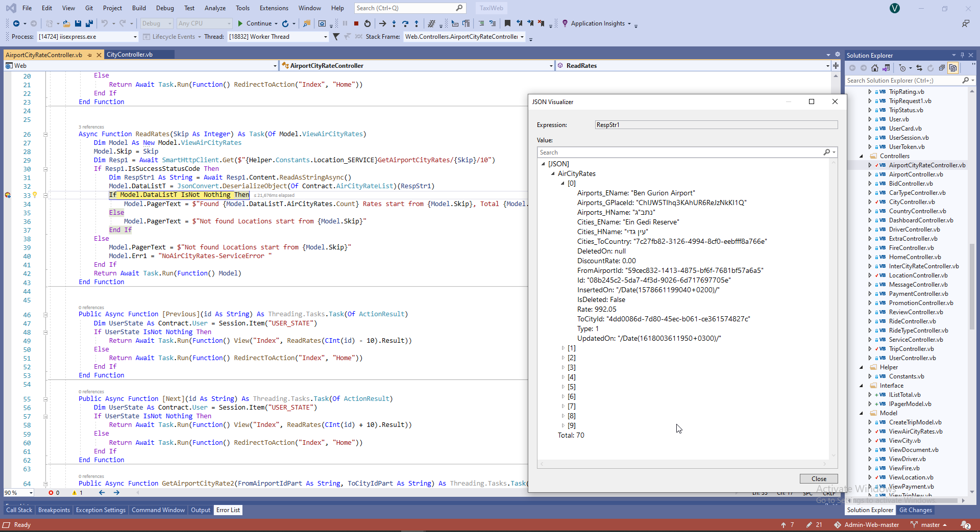The width and height of the screenshot is (980, 532).
Task: Click the Sync with Active Document icon
Action: click(919, 68)
